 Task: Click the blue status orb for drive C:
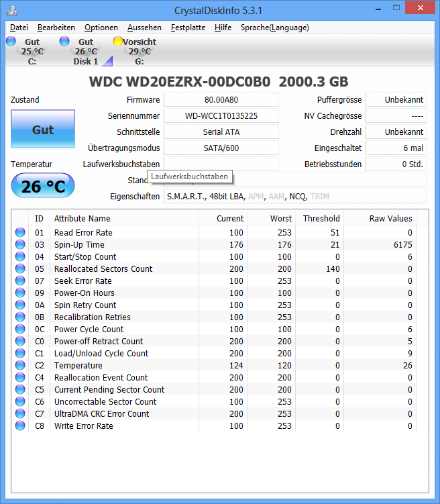[11, 41]
